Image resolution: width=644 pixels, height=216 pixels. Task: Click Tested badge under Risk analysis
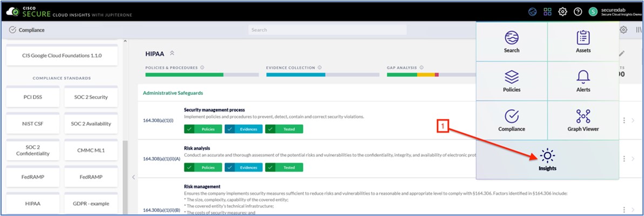(284, 167)
